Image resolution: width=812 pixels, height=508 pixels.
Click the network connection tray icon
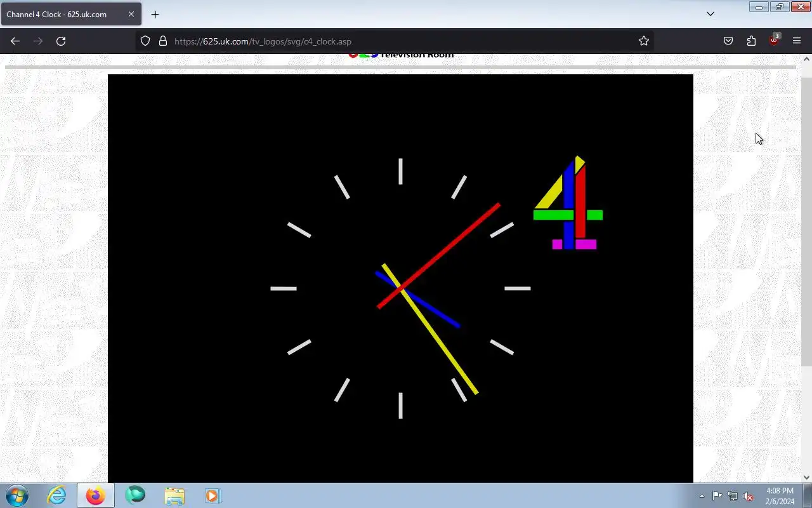coord(733,496)
